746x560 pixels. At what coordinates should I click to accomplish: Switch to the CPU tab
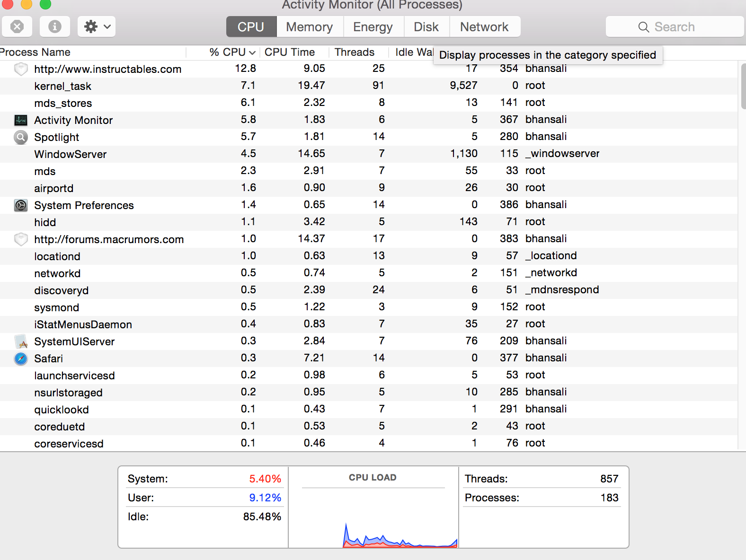251,27
